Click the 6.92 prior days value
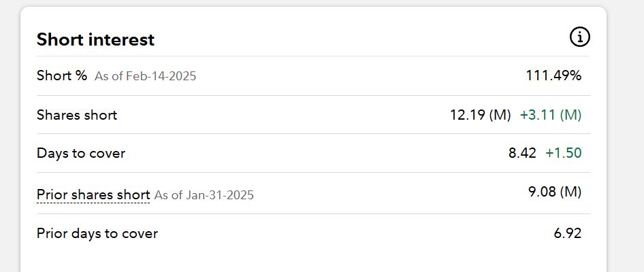Image resolution: width=644 pixels, height=272 pixels. coord(568,233)
